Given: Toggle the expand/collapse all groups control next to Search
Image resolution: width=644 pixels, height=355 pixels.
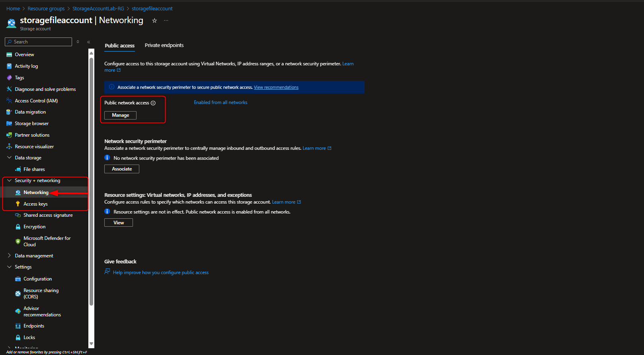Looking at the screenshot, I should (x=78, y=42).
